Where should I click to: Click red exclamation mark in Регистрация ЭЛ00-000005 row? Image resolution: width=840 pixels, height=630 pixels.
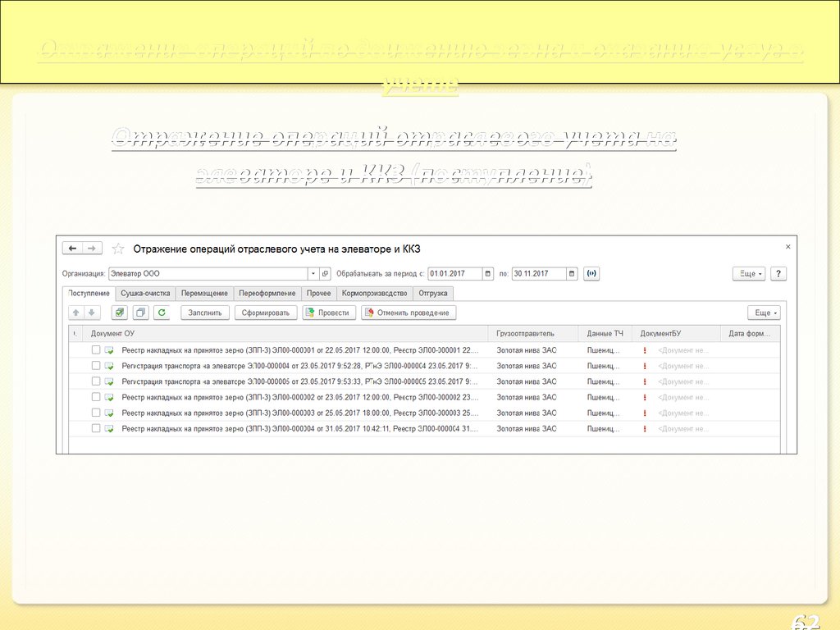(645, 381)
